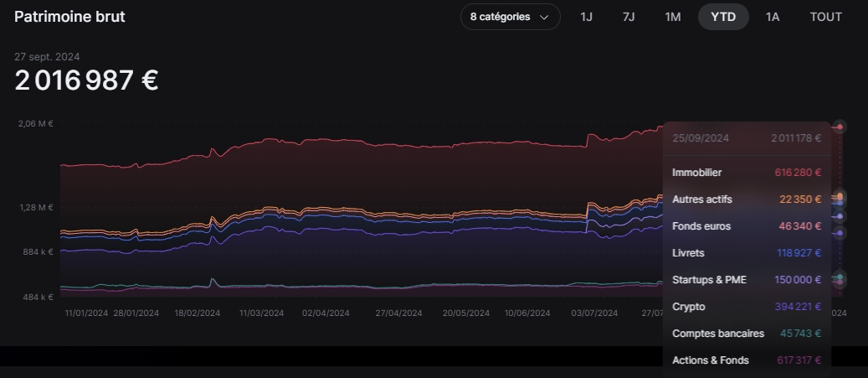Click the 27/04/2024 axis date

(398, 313)
